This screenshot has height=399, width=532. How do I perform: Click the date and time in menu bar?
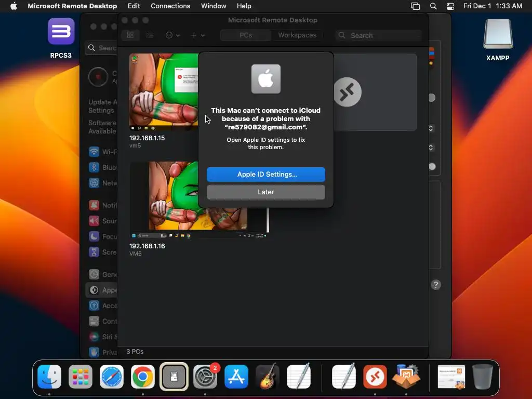pyautogui.click(x=493, y=6)
